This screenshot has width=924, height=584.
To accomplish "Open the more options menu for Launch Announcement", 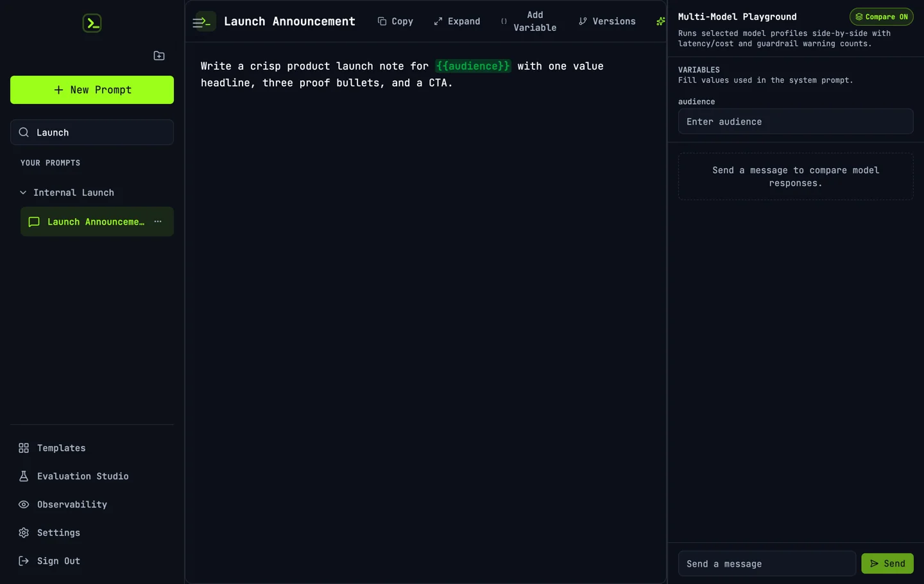I will pyautogui.click(x=158, y=221).
